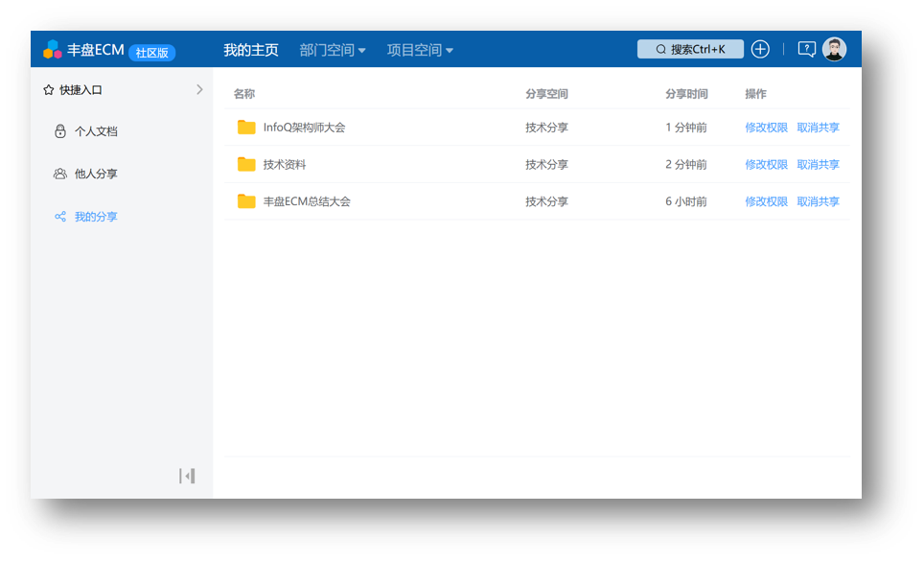The height and width of the screenshot is (561, 924).
Task: Click the 操作 column header
Action: (755, 94)
